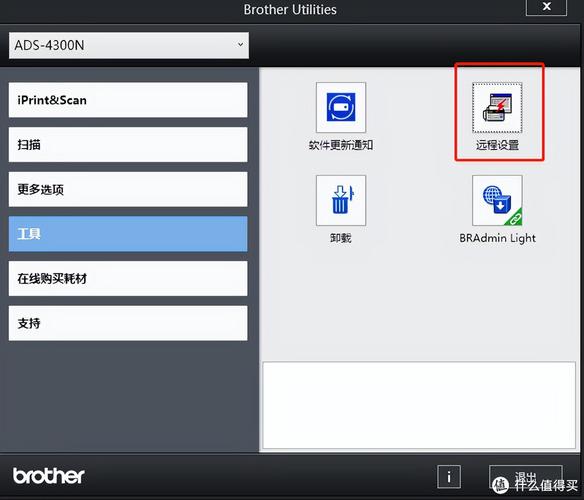Expand the ADS-4300N model dropdown
The height and width of the screenshot is (500, 584).
[x=129, y=45]
